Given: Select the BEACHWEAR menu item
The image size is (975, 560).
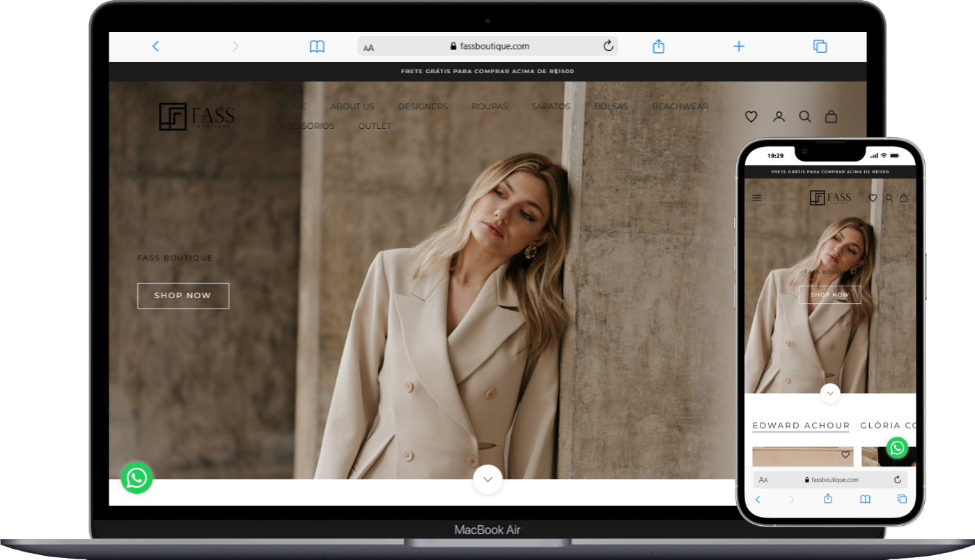Looking at the screenshot, I should [680, 107].
